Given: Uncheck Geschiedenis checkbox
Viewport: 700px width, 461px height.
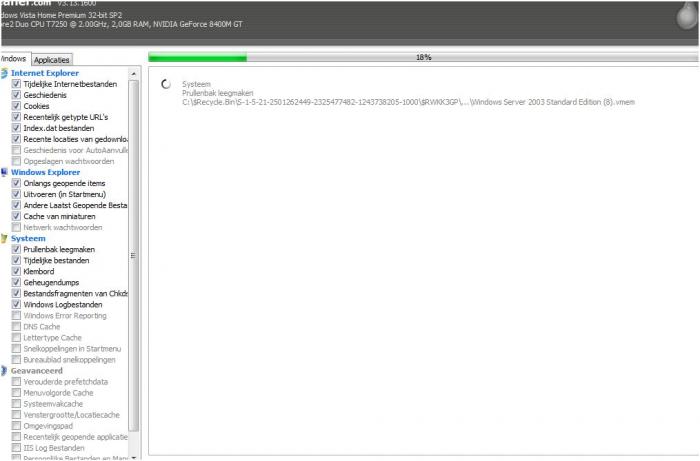Looking at the screenshot, I should click(17, 95).
